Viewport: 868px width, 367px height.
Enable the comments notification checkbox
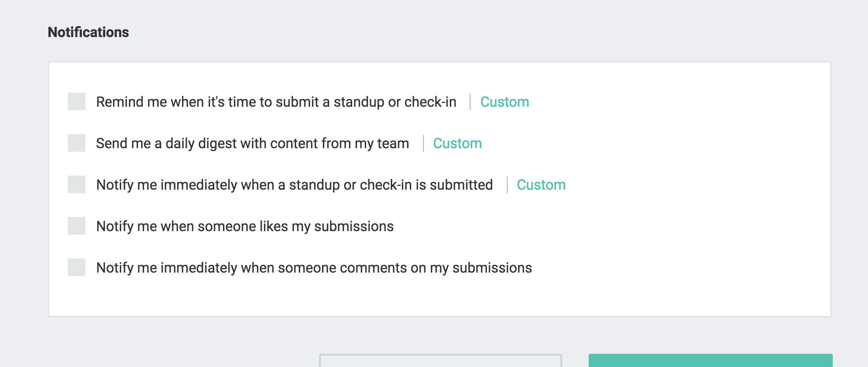77,267
